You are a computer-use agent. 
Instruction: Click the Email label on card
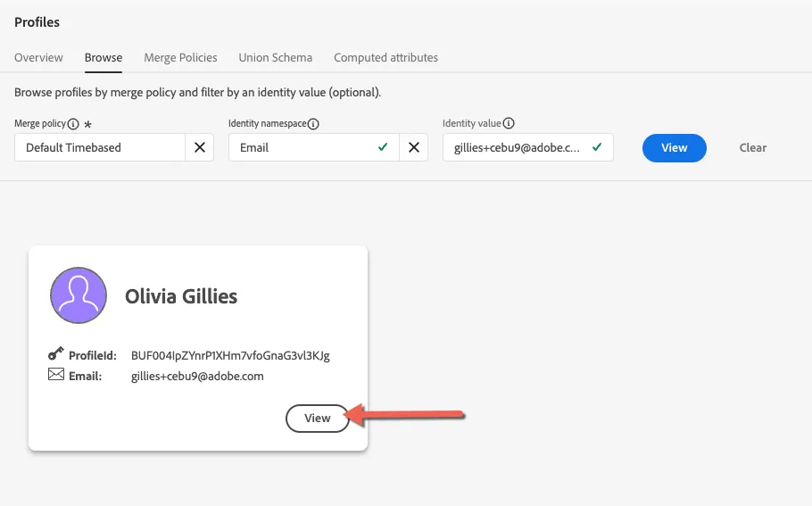tap(86, 376)
